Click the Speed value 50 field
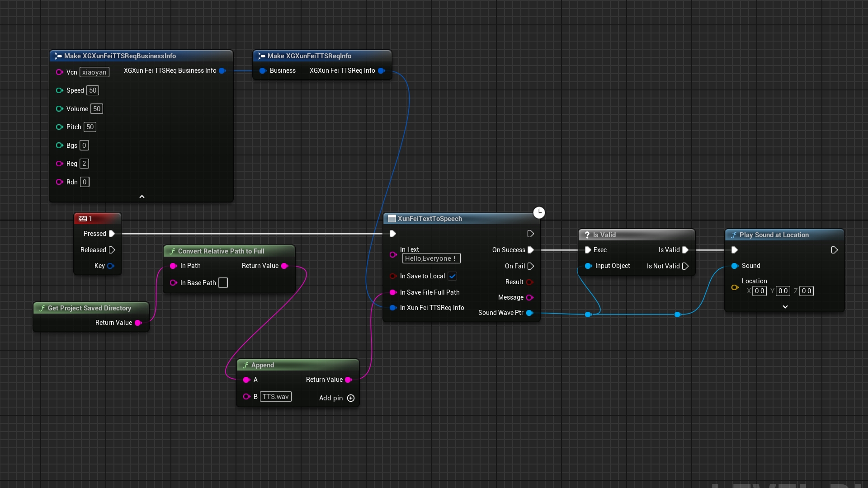This screenshot has width=868, height=488. [x=93, y=90]
